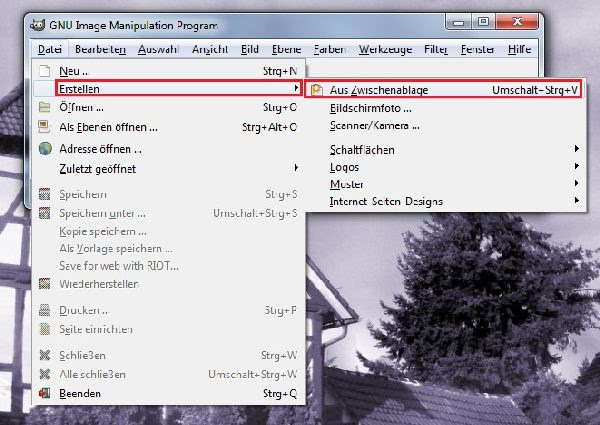Choose Neu to create a new image
Image resolution: width=600 pixels, height=425 pixels.
pos(168,71)
